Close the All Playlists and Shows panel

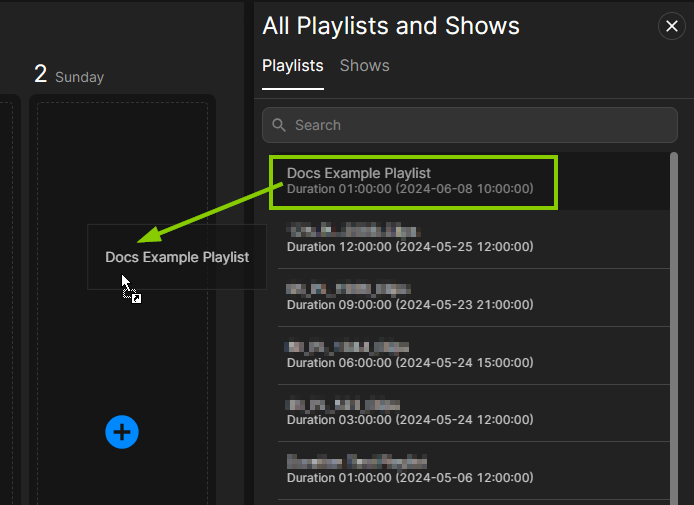pyautogui.click(x=671, y=26)
